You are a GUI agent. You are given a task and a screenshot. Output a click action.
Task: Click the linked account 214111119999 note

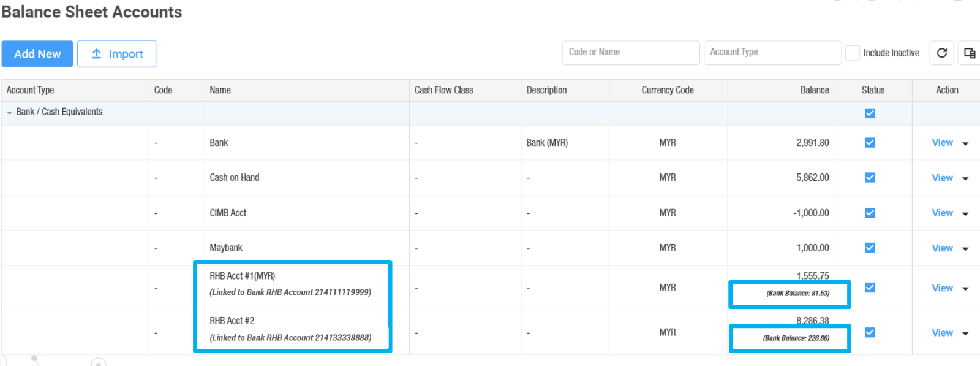tap(290, 292)
